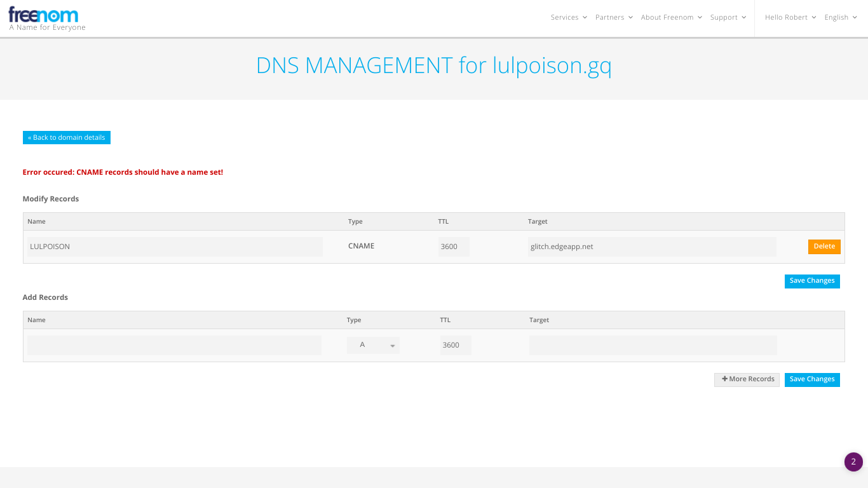This screenshot has height=488, width=868.
Task: Click the CNAME type text in Modify Records
Action: (361, 246)
